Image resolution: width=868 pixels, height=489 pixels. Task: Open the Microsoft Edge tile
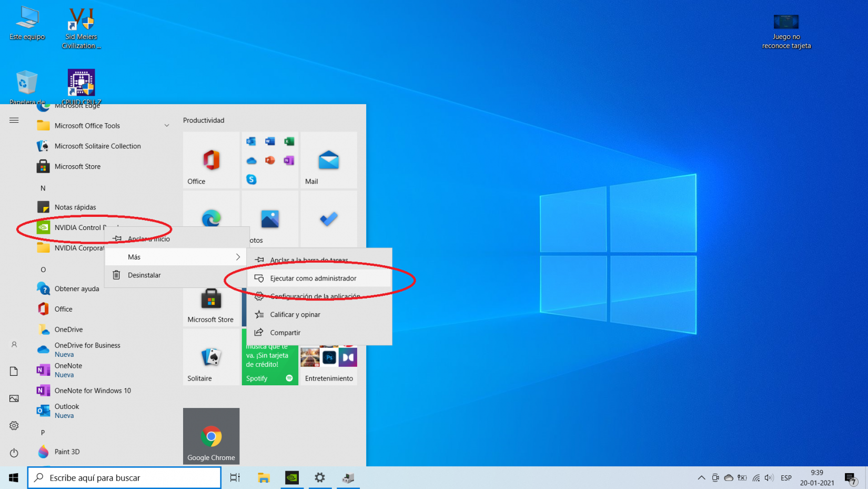211,219
